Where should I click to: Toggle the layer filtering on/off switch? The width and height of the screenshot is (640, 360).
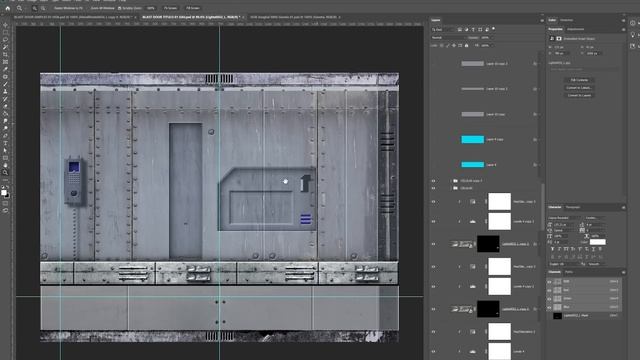click(493, 29)
